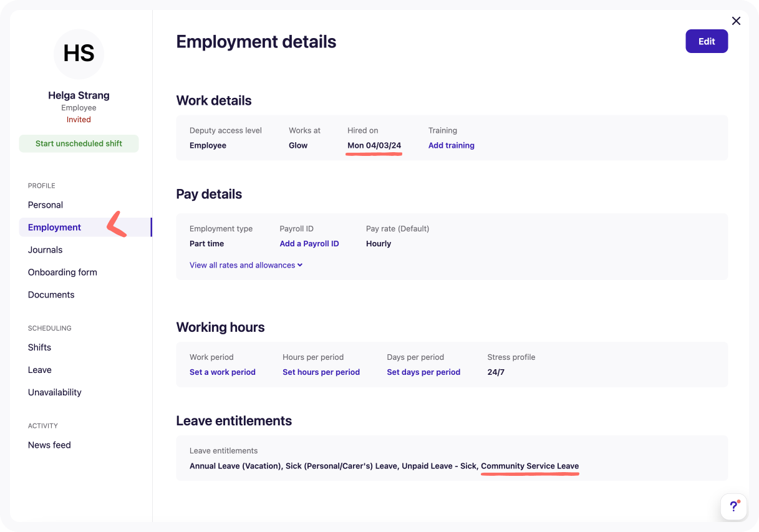
Task: Select the Employment sidebar entry
Action: 54,227
